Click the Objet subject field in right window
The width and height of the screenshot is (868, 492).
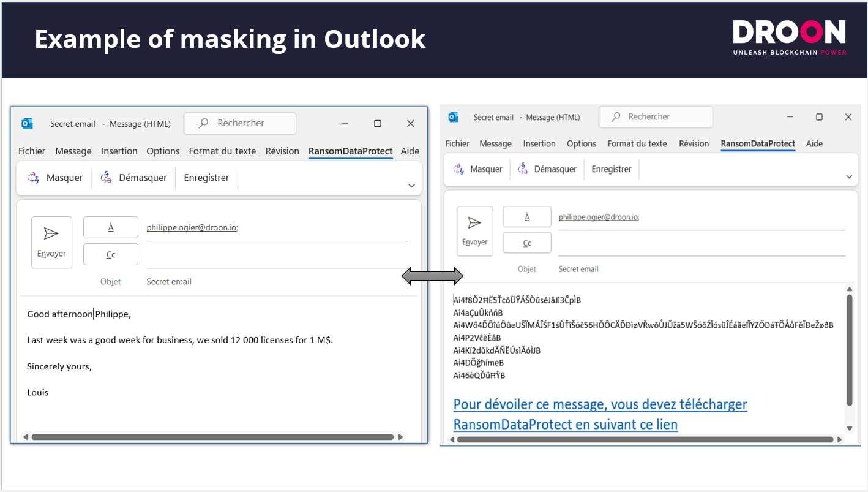[x=702, y=269]
